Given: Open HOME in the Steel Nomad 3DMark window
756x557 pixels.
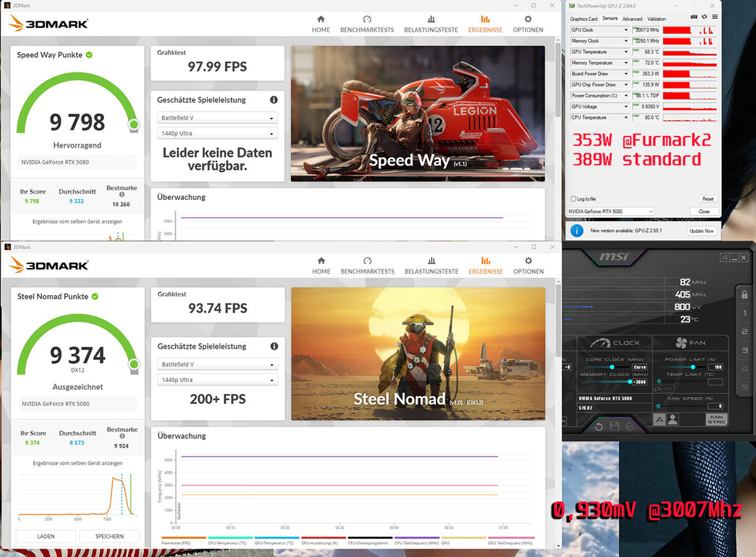Looking at the screenshot, I should [321, 266].
